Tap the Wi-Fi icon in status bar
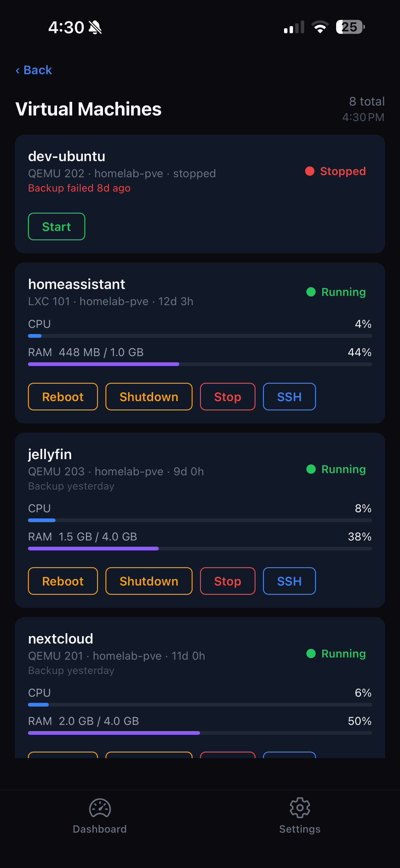Image resolution: width=400 pixels, height=868 pixels. coord(320,27)
